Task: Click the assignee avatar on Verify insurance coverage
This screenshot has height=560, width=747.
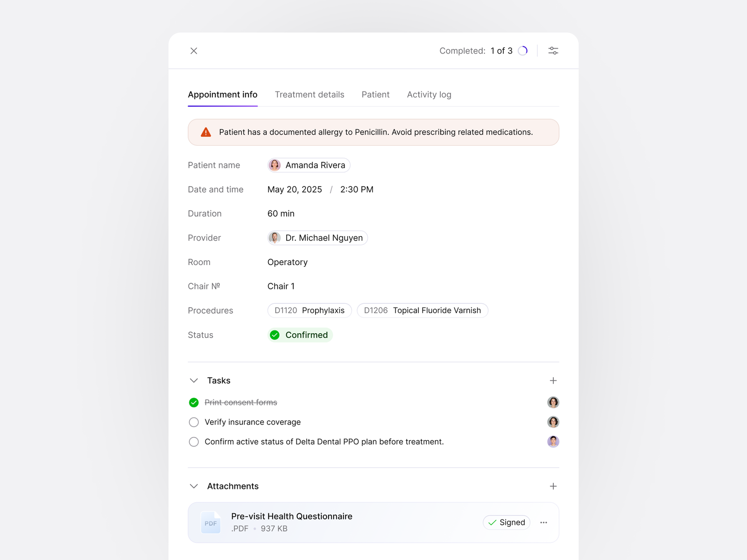Action: [553, 422]
